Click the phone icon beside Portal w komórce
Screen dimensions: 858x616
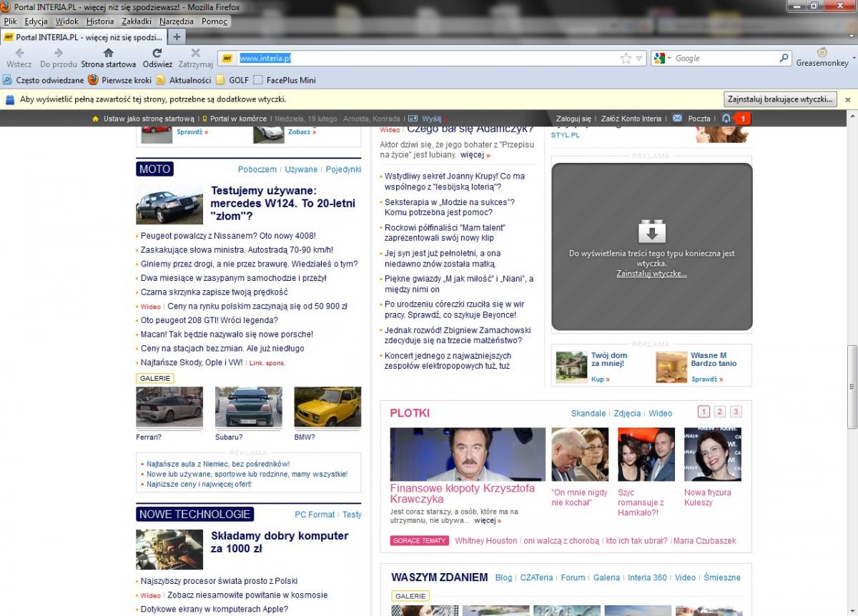205,119
